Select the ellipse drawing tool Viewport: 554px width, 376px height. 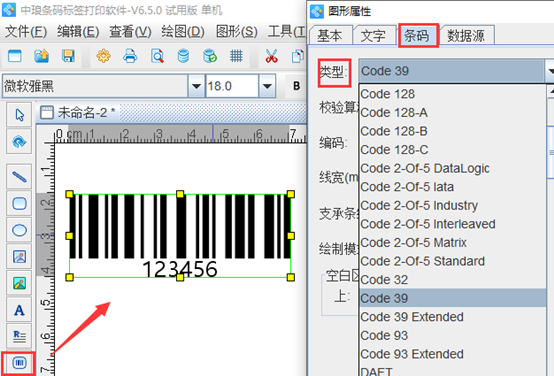(19, 230)
